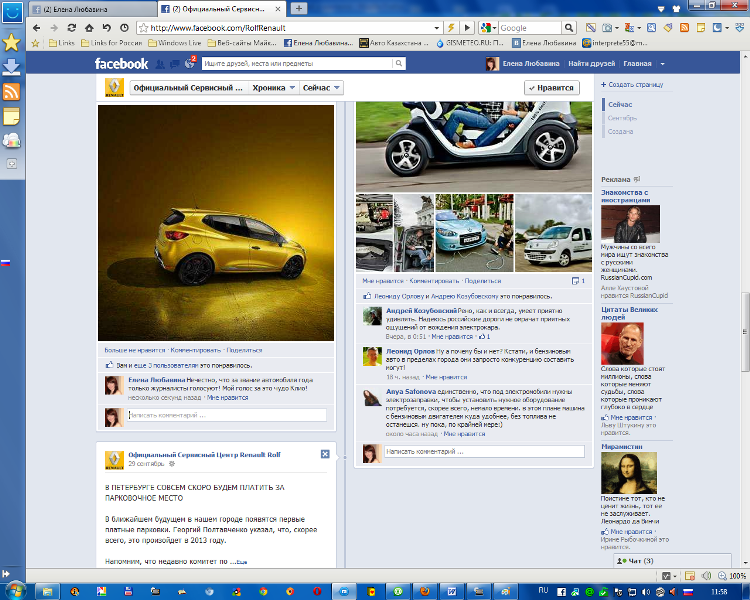750x600 pixels.
Task: Open the RSS feed reader sidebar icon
Action: pyautogui.click(x=11, y=91)
